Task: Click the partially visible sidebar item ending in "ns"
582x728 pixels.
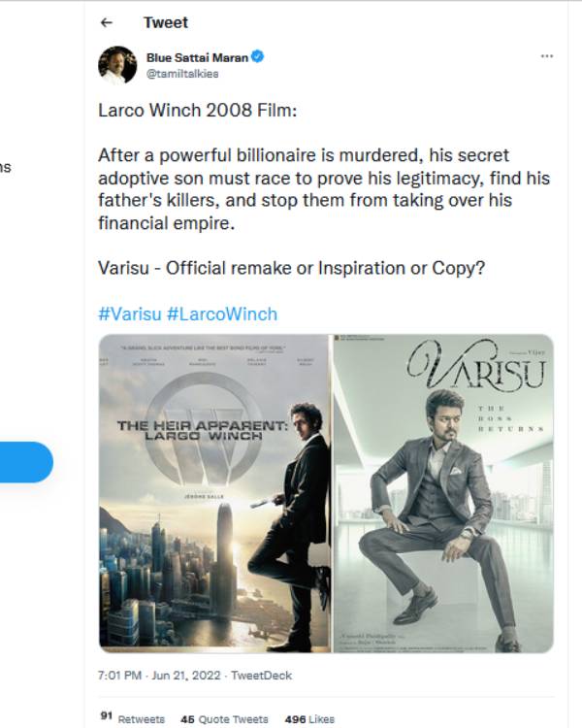Action: point(5,167)
